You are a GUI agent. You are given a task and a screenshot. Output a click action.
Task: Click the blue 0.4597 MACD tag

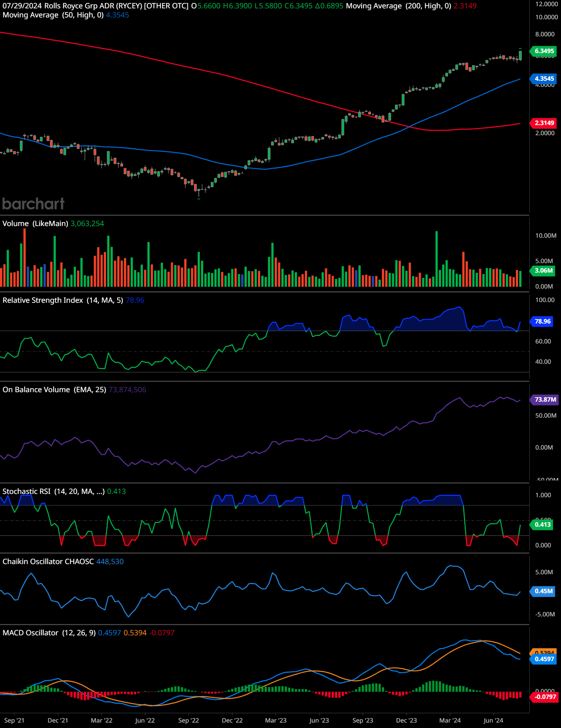pos(544,659)
